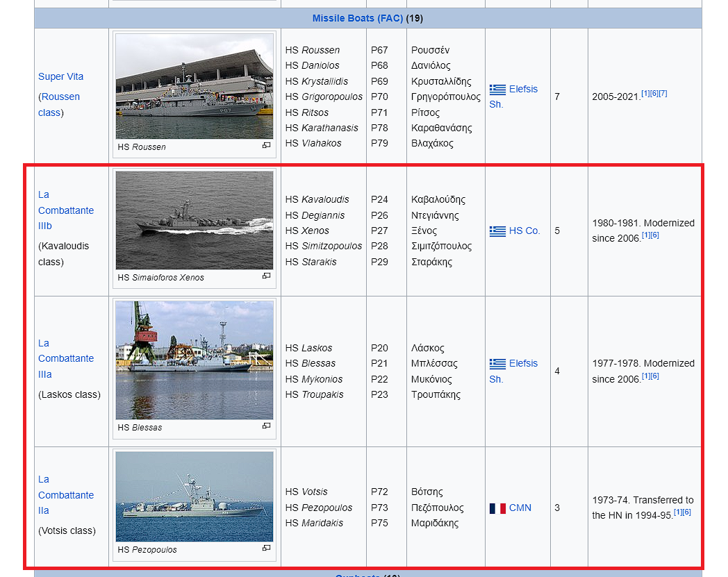
Task: Open the La Combattante IIIa link
Action: point(66,358)
